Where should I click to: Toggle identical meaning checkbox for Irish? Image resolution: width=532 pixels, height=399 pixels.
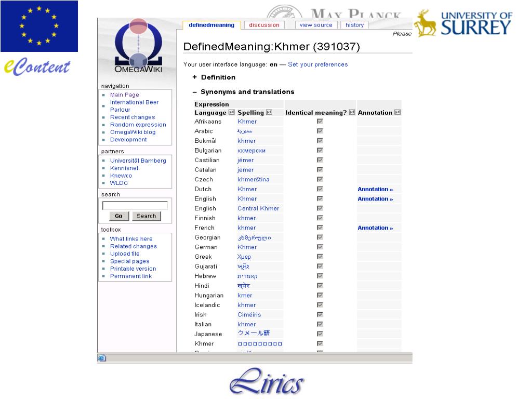[320, 314]
